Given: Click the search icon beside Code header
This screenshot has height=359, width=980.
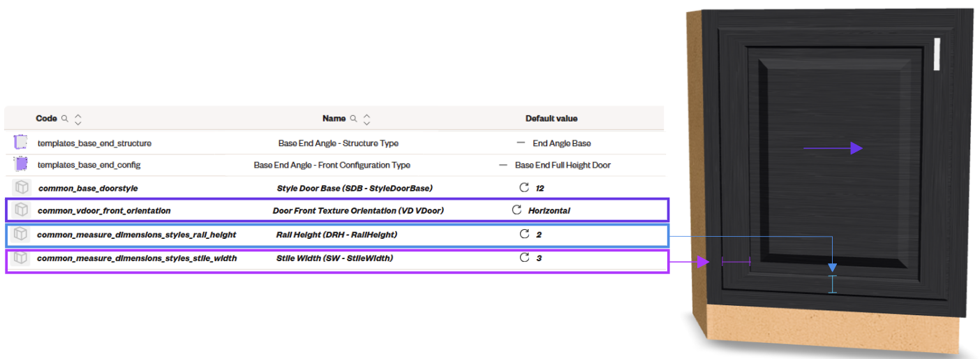Looking at the screenshot, I should [66, 119].
